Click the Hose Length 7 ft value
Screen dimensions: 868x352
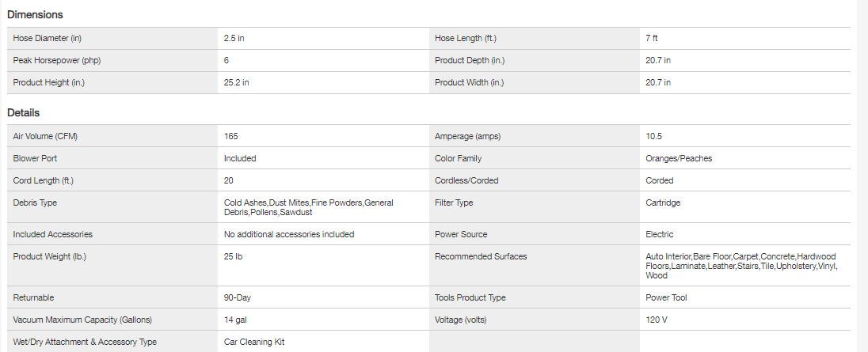click(652, 38)
